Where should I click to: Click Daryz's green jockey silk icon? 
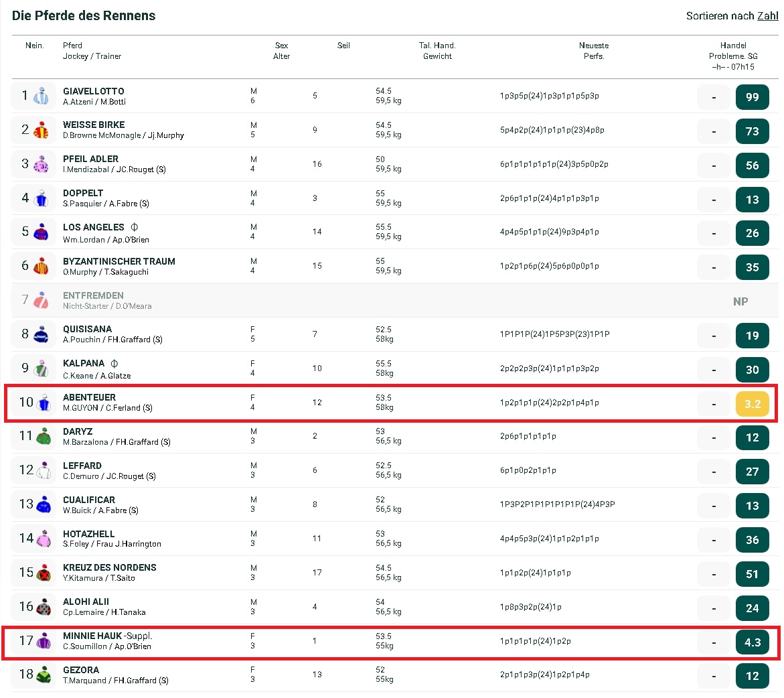(x=44, y=437)
